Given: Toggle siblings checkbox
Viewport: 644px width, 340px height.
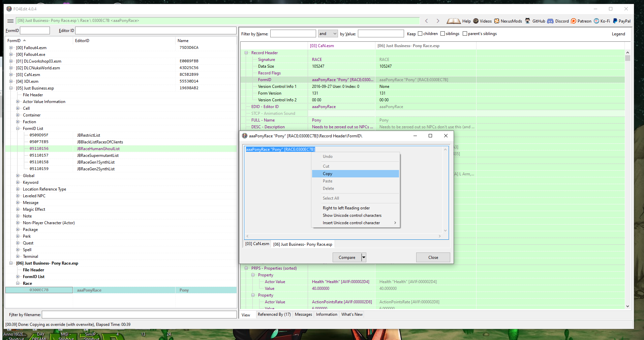Looking at the screenshot, I should (442, 34).
